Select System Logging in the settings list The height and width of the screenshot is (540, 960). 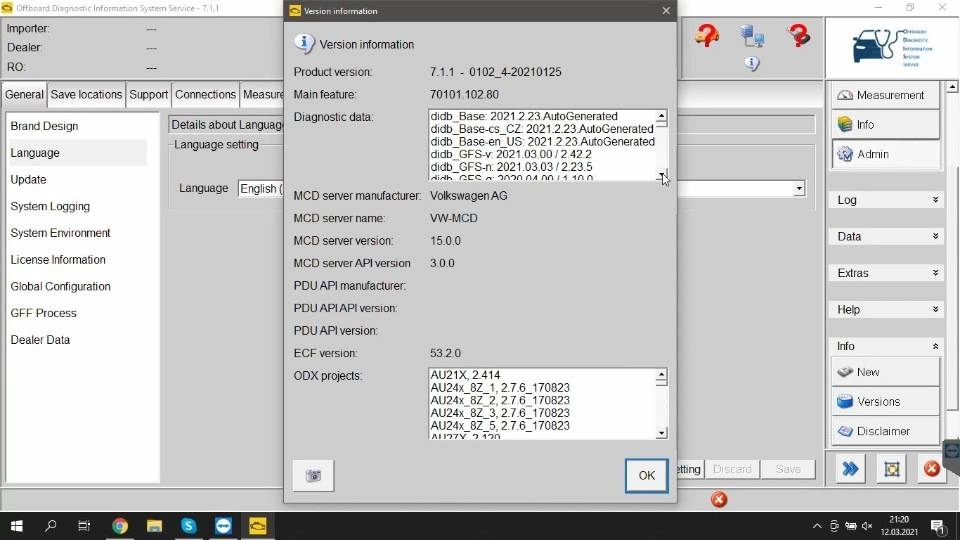click(50, 206)
